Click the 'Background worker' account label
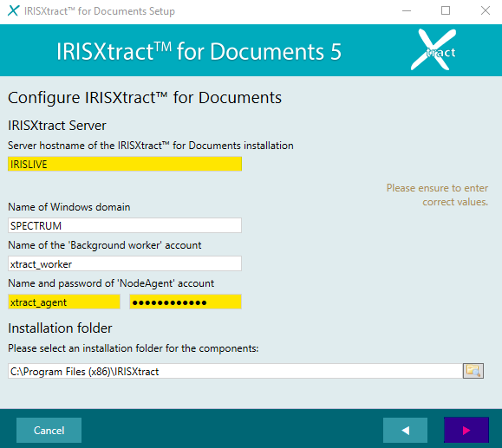Viewport: 502px width, 448px height. (x=105, y=245)
